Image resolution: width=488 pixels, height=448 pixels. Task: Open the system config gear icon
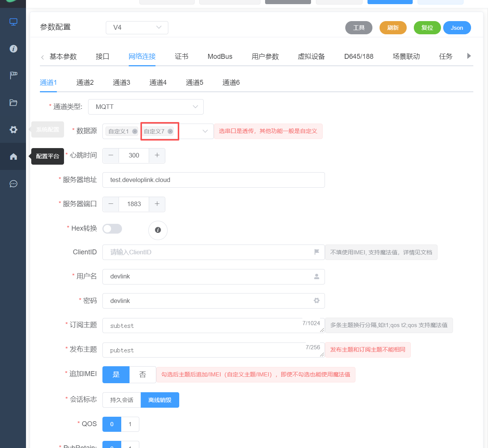tap(13, 130)
